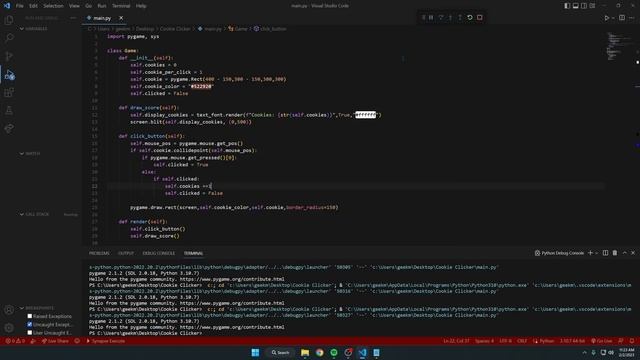Viewport: 640px width, 360px height.
Task: Open the Explorer view in the activity bar
Action: pyautogui.click(x=9, y=20)
